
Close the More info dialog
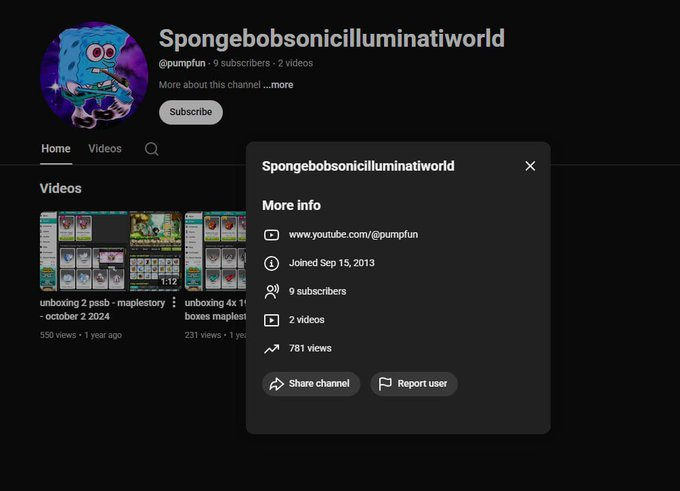pos(530,166)
